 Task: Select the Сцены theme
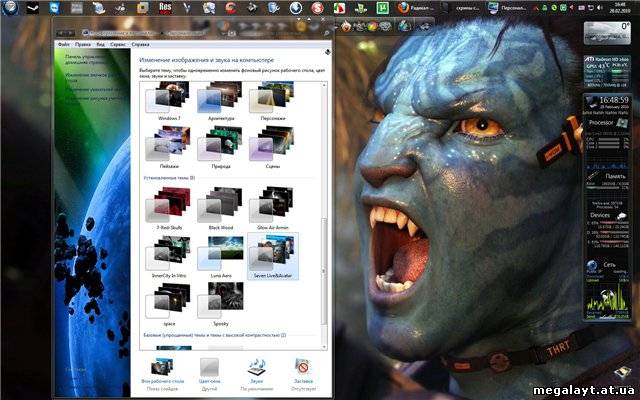coord(273,148)
